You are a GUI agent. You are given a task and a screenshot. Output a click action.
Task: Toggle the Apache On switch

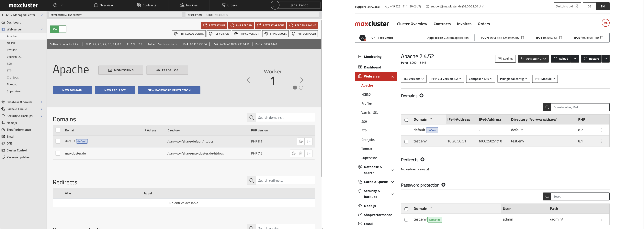click(58, 29)
